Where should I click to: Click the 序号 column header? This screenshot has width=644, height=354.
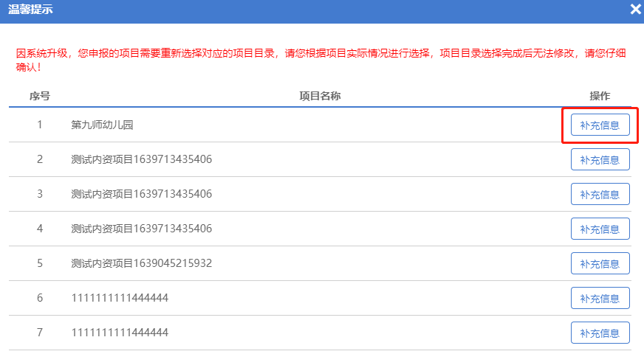(x=40, y=97)
